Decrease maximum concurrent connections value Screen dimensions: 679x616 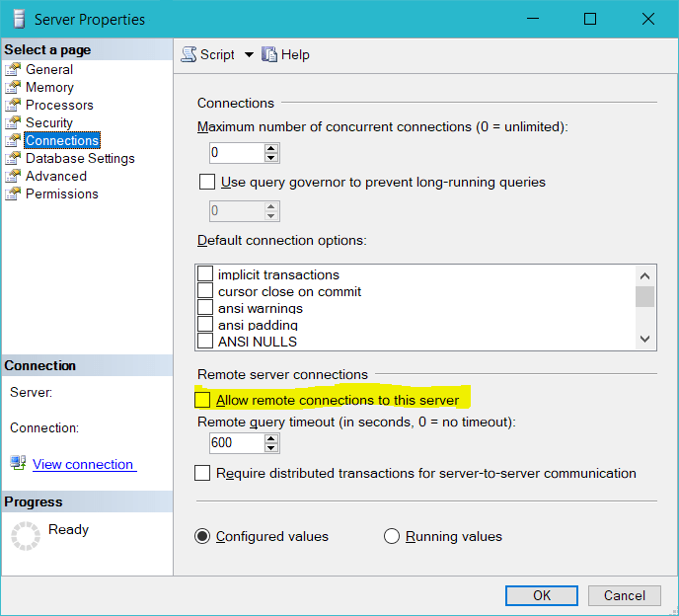coord(271,158)
